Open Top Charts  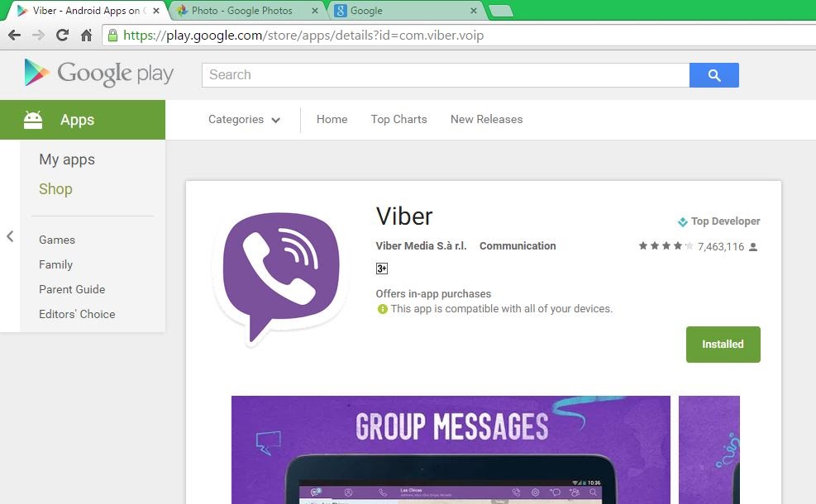(398, 119)
